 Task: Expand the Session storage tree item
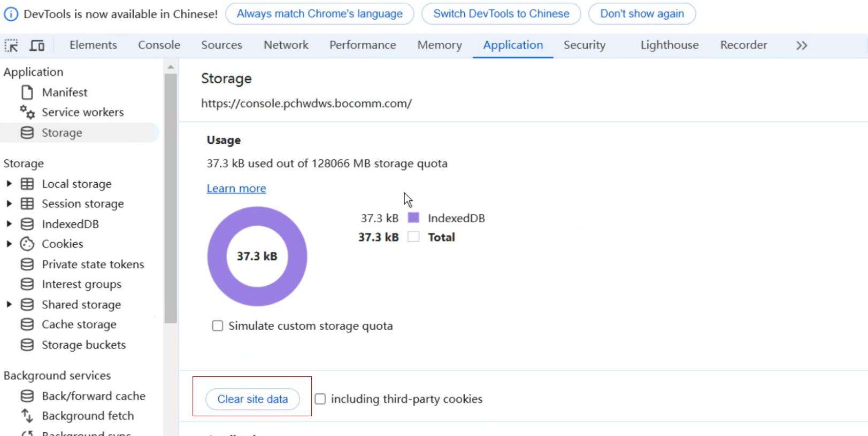click(x=9, y=204)
